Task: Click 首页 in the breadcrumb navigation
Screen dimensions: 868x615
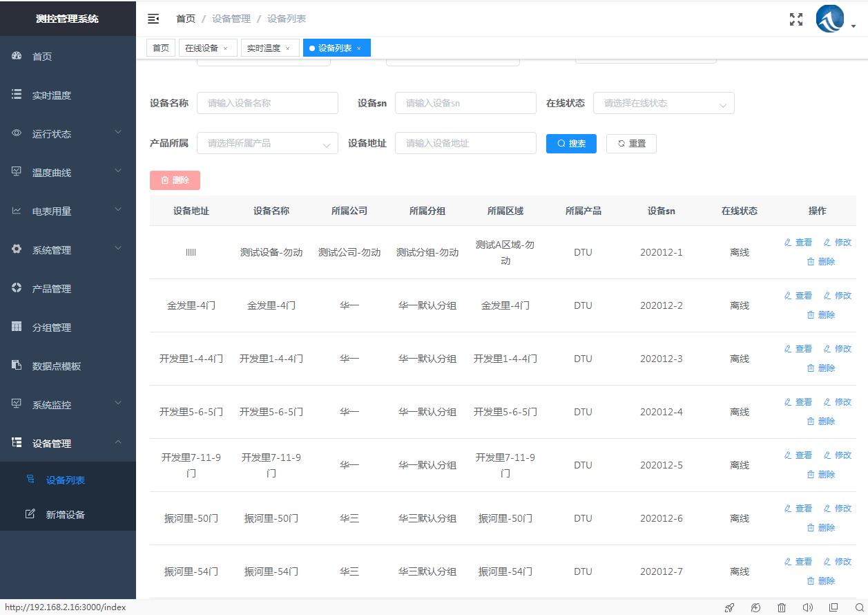Action: [185, 19]
